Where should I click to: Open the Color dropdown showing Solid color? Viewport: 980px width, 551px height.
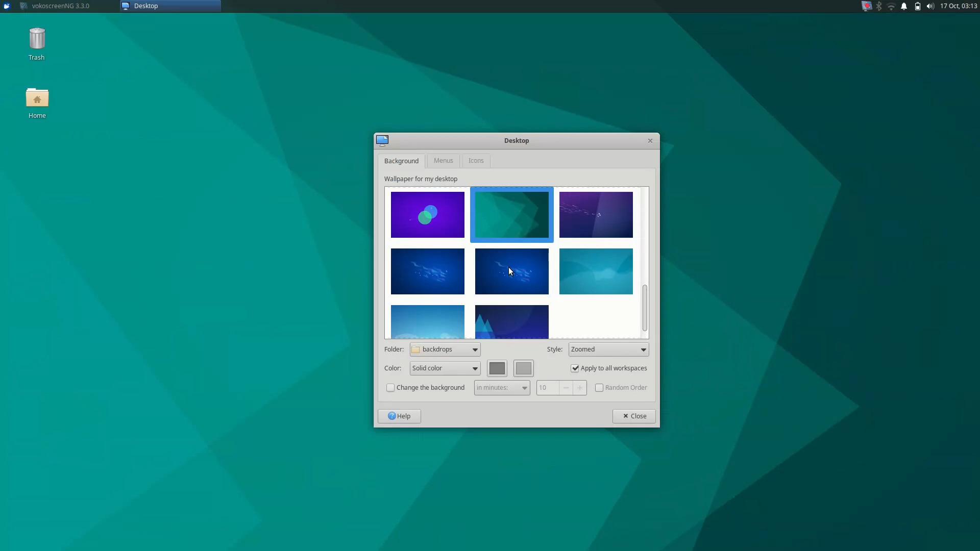pyautogui.click(x=445, y=368)
